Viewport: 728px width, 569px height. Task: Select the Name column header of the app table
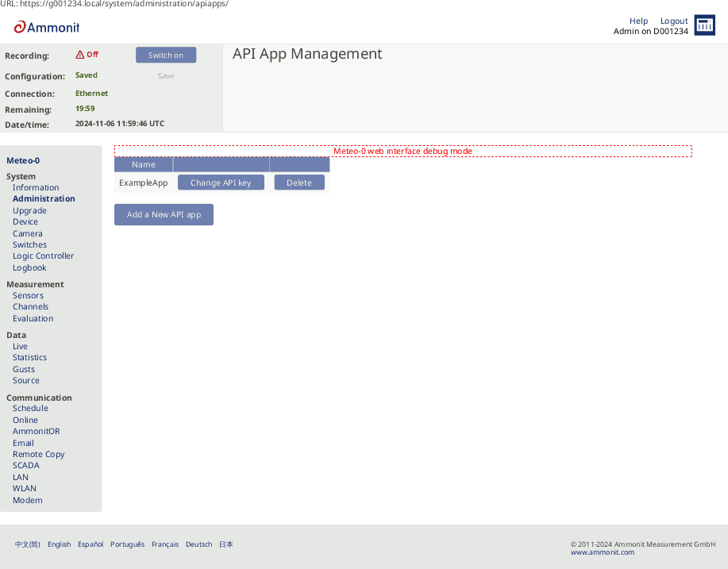point(144,164)
